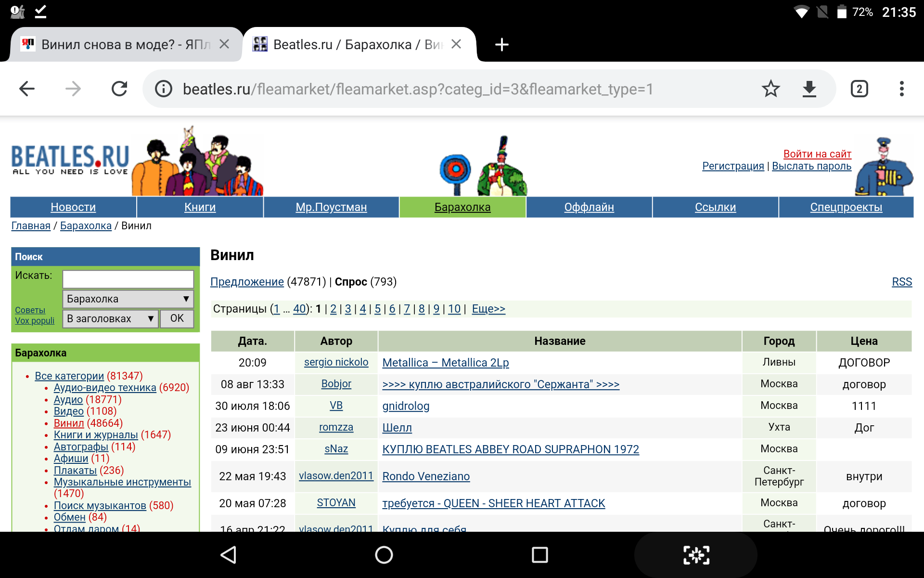This screenshot has width=924, height=578.
Task: Open the Новости menu item
Action: [73, 207]
